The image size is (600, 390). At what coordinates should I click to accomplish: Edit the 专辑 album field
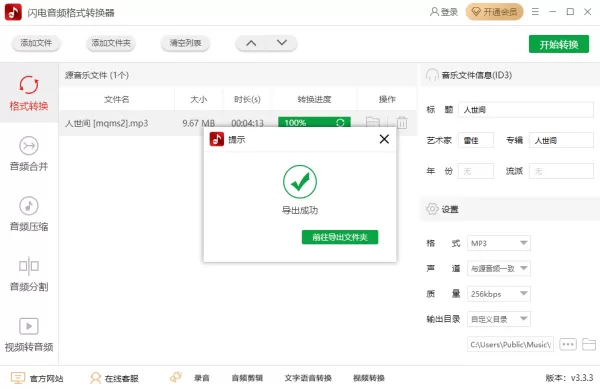(x=561, y=140)
